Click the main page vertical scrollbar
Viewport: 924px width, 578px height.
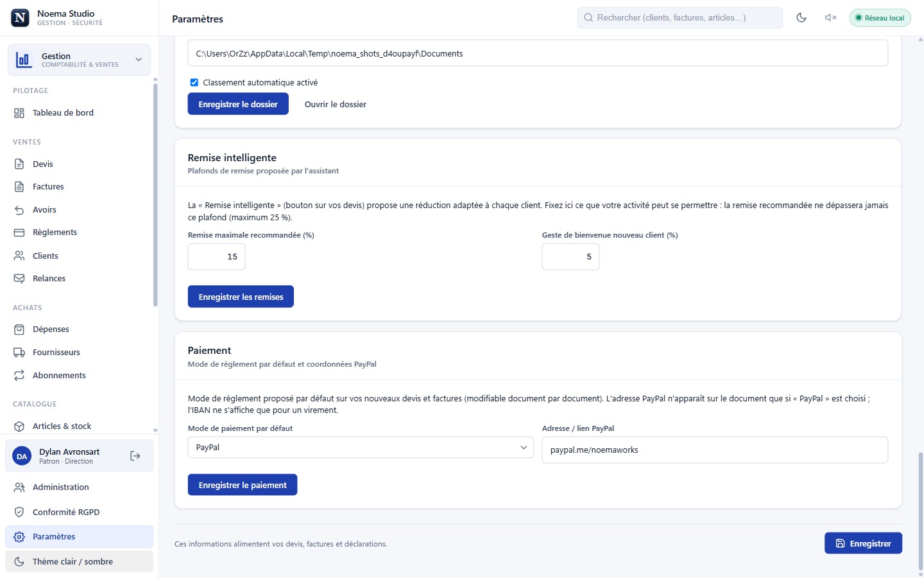(x=921, y=511)
